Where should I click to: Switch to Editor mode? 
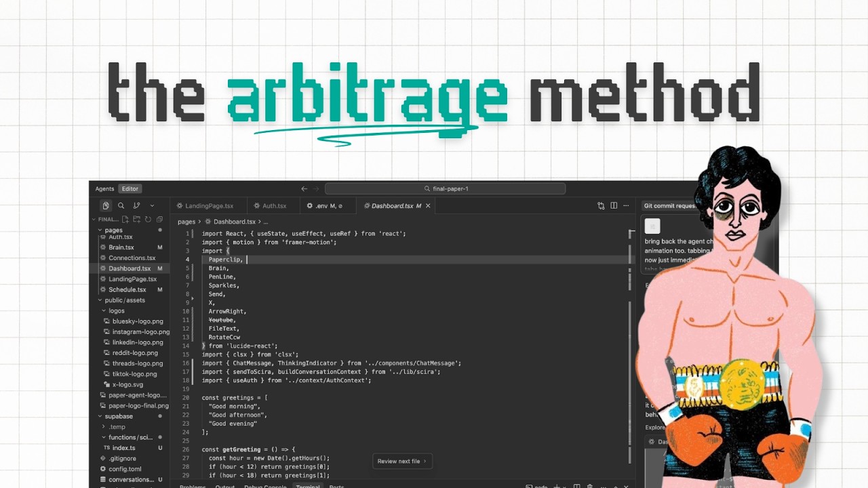(130, 189)
